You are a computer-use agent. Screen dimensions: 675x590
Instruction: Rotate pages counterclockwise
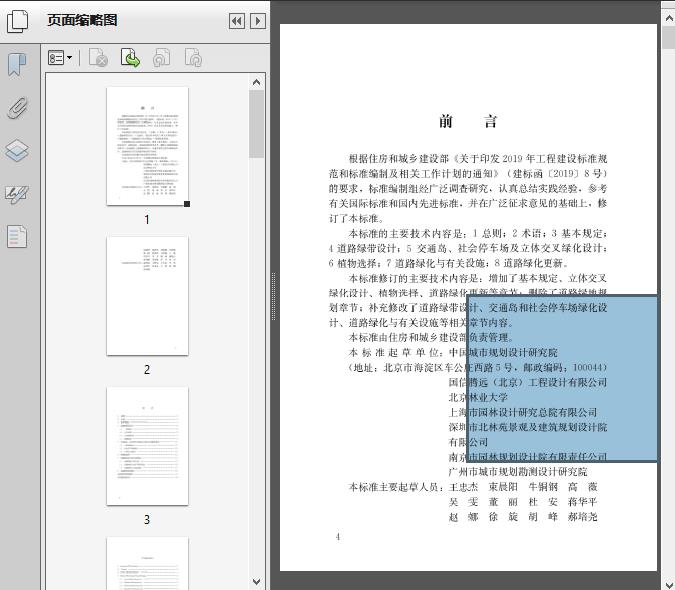coord(161,59)
